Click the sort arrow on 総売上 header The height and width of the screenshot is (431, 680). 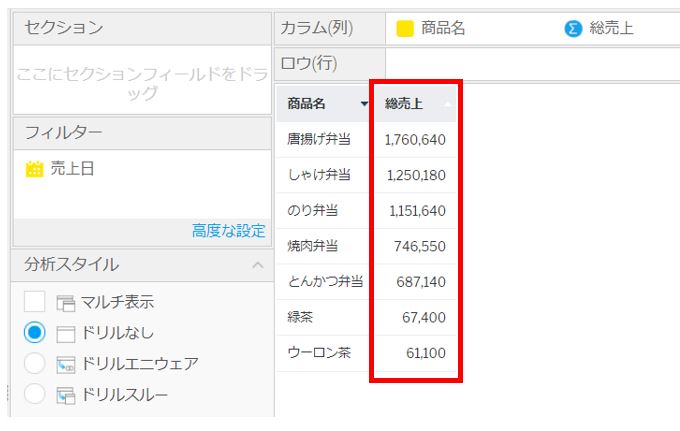(447, 103)
